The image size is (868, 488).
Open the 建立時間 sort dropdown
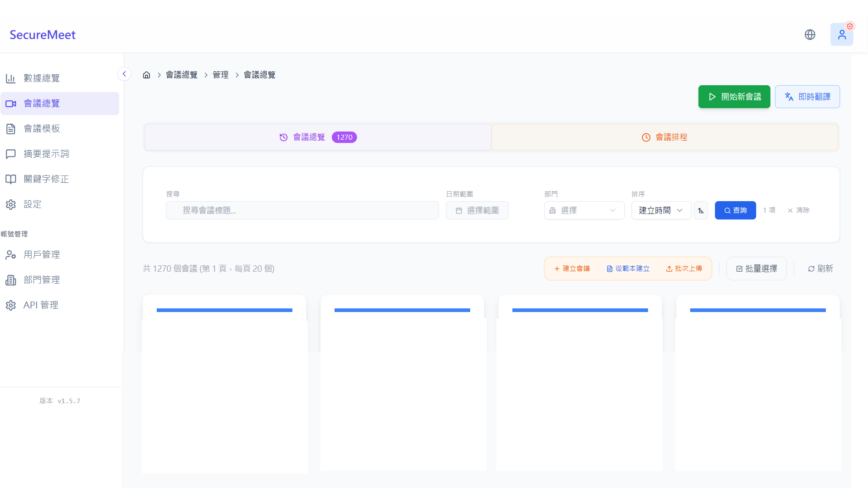point(661,210)
